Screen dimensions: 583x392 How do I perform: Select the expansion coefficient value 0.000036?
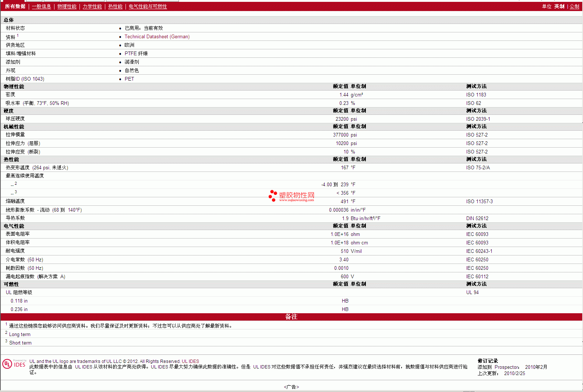pos(339,210)
